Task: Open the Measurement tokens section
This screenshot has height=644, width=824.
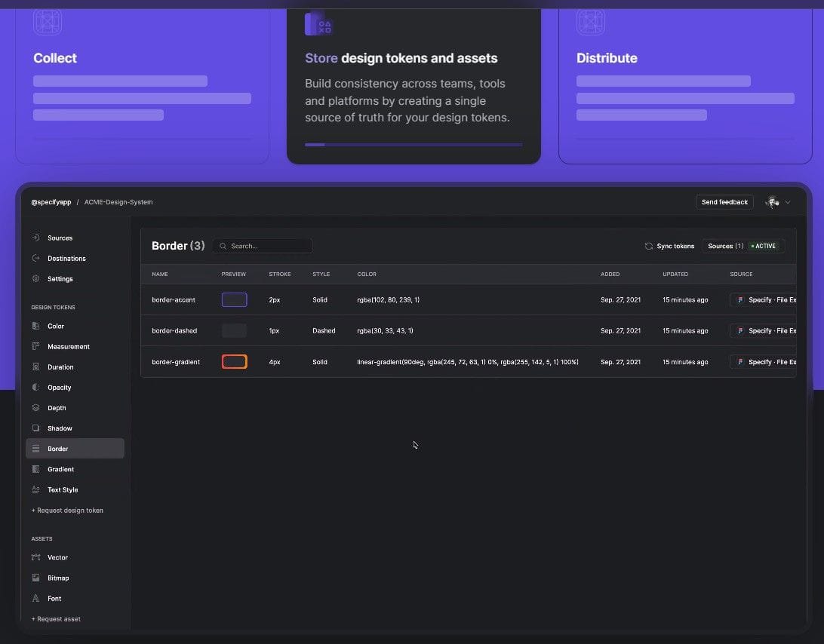Action: pyautogui.click(x=35, y=346)
